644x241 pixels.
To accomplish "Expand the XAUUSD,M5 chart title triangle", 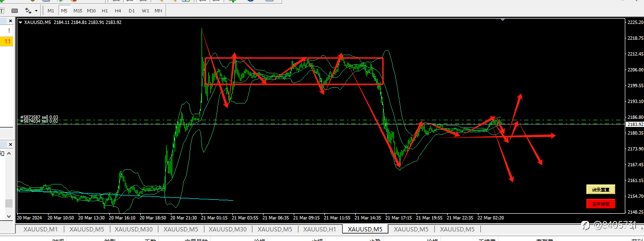I will click(x=20, y=22).
